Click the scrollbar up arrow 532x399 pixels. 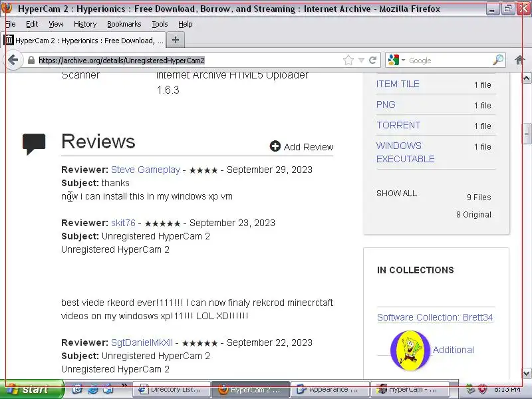(x=527, y=78)
